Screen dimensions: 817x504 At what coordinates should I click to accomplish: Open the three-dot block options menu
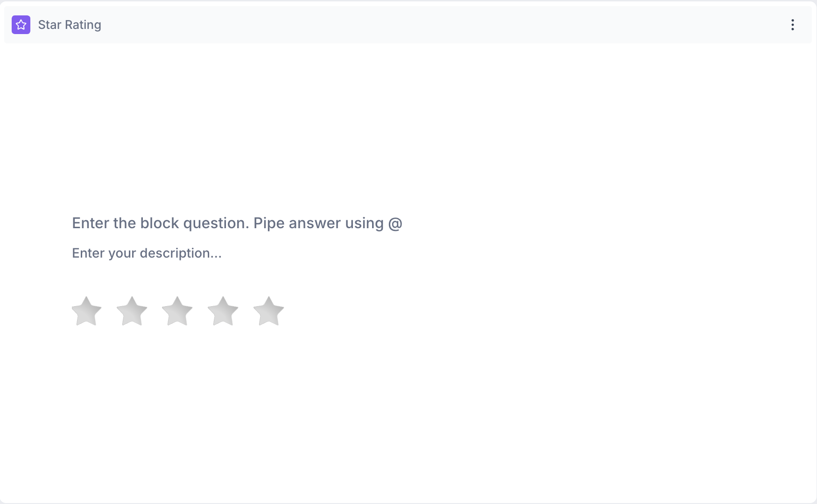792,25
